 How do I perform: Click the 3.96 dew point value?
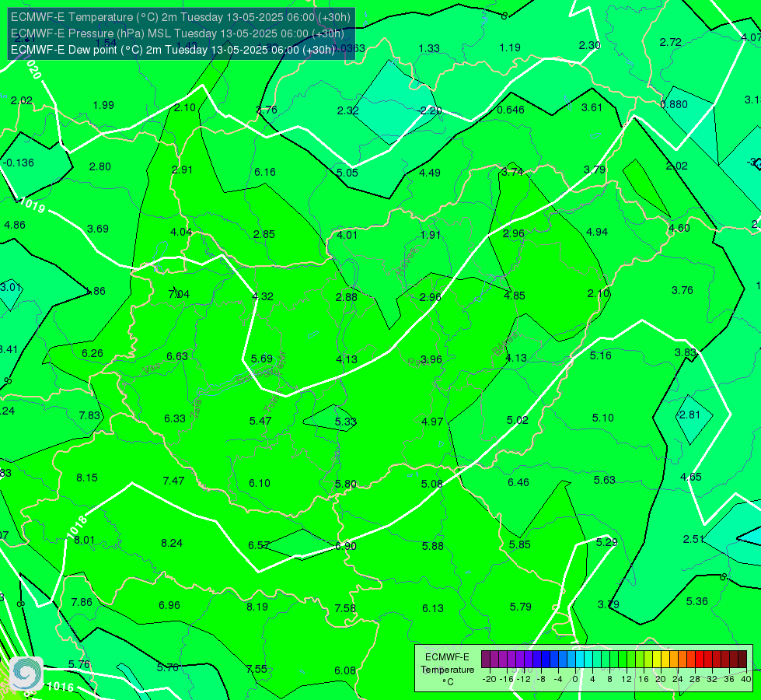point(431,359)
